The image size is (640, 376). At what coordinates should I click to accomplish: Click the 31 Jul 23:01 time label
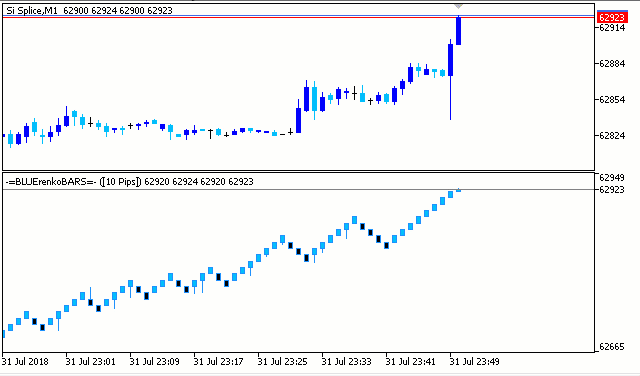[91, 362]
